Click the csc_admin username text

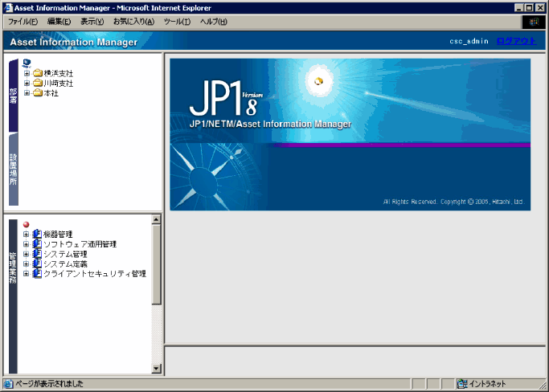[469, 41]
